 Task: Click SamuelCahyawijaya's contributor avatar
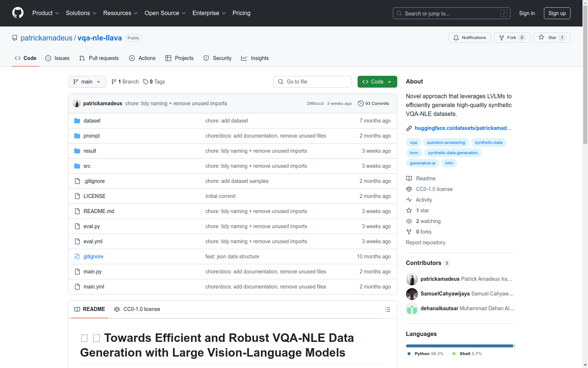coord(412,294)
